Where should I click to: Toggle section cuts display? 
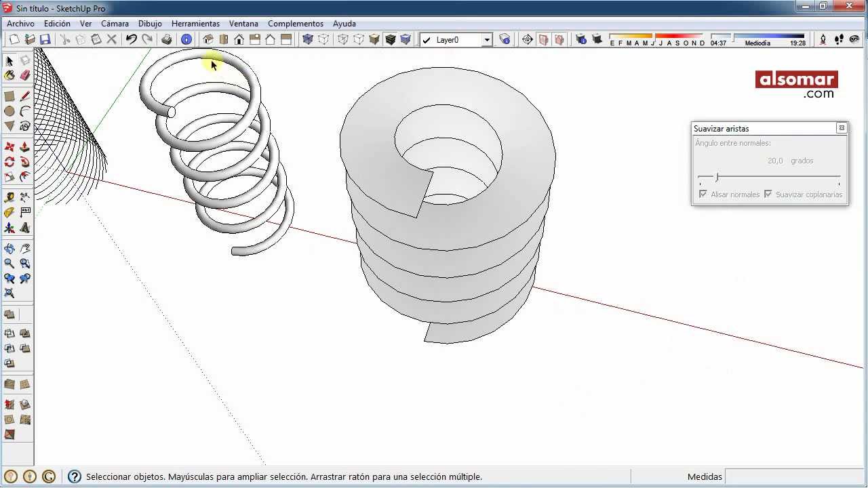559,40
